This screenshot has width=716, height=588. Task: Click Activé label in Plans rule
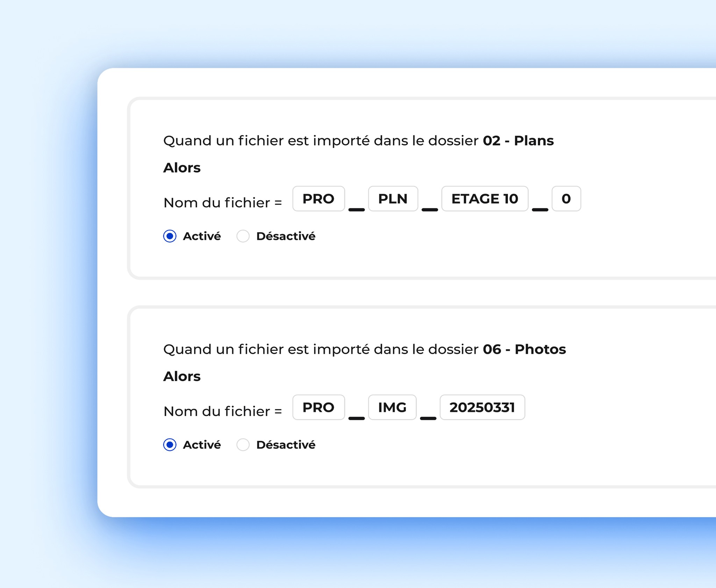click(202, 236)
